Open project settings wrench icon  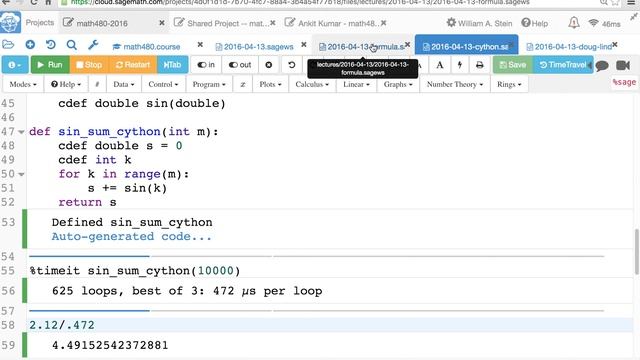(93, 45)
